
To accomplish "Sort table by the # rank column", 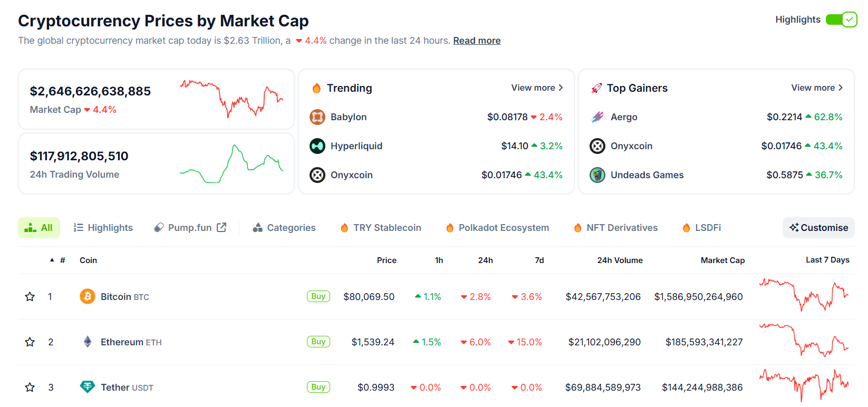I will (x=62, y=260).
